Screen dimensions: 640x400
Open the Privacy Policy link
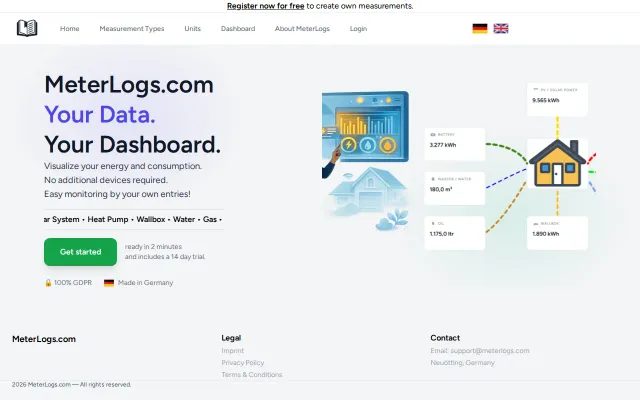coord(242,362)
